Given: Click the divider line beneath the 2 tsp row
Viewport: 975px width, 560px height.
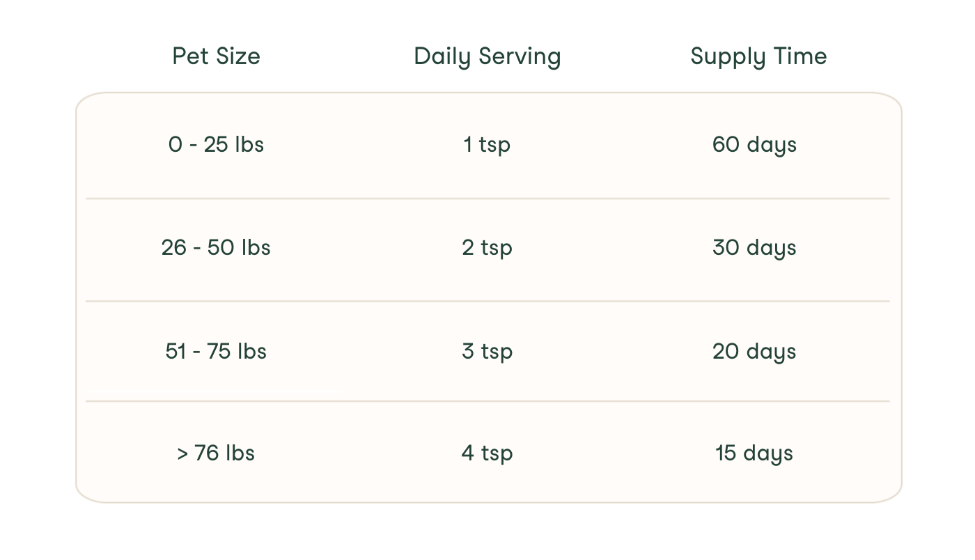Looking at the screenshot, I should [x=487, y=302].
